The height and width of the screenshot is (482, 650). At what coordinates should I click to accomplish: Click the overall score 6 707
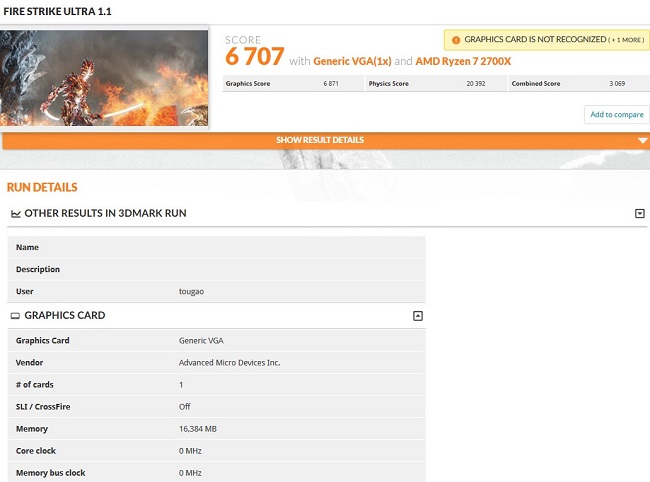[x=255, y=56]
